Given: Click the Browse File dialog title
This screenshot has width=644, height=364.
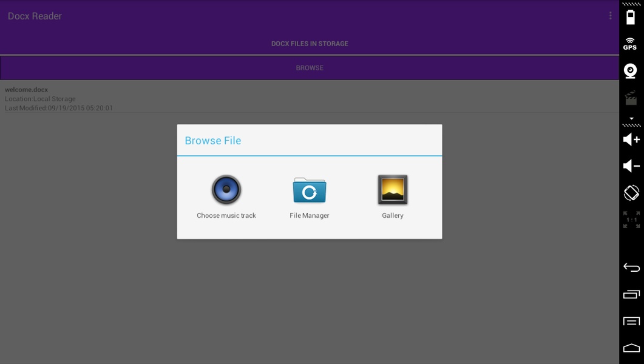Looking at the screenshot, I should [213, 140].
